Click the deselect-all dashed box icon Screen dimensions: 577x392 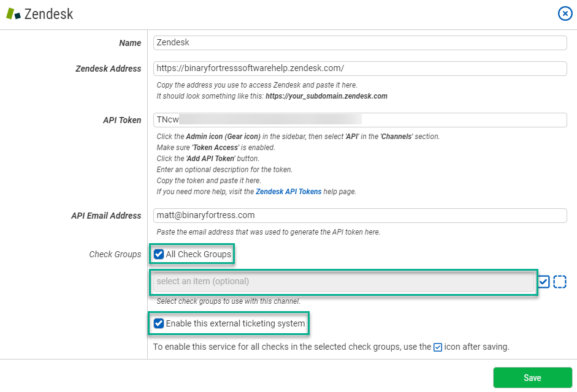(560, 282)
